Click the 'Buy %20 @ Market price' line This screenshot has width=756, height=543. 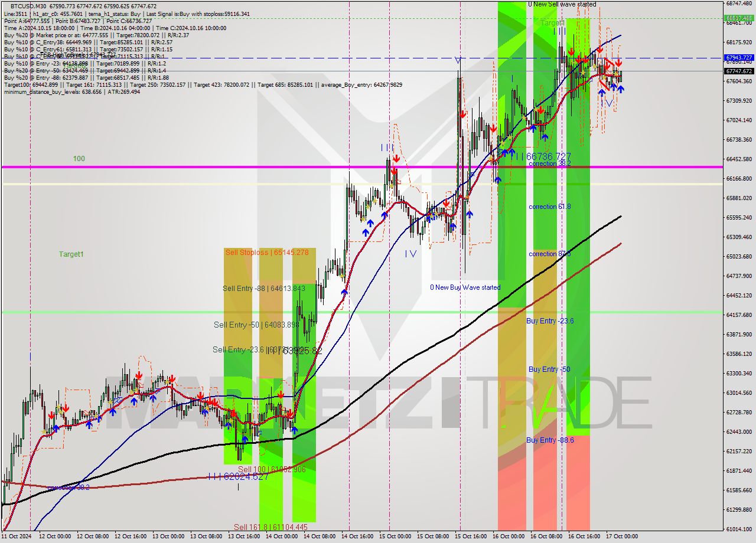click(96, 35)
